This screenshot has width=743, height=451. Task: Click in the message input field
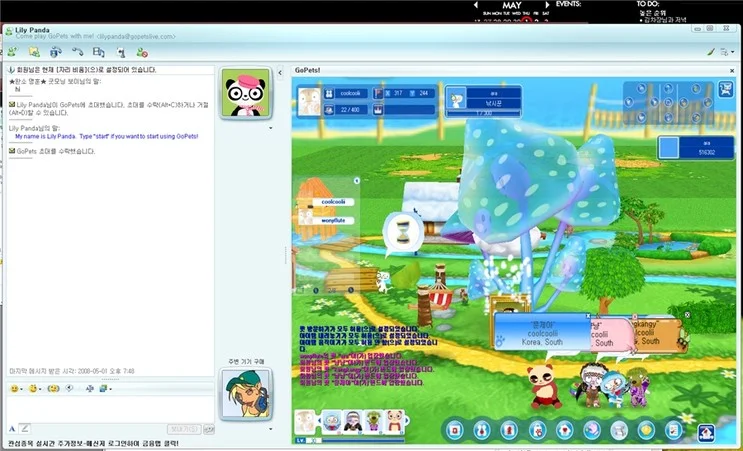coord(110,408)
